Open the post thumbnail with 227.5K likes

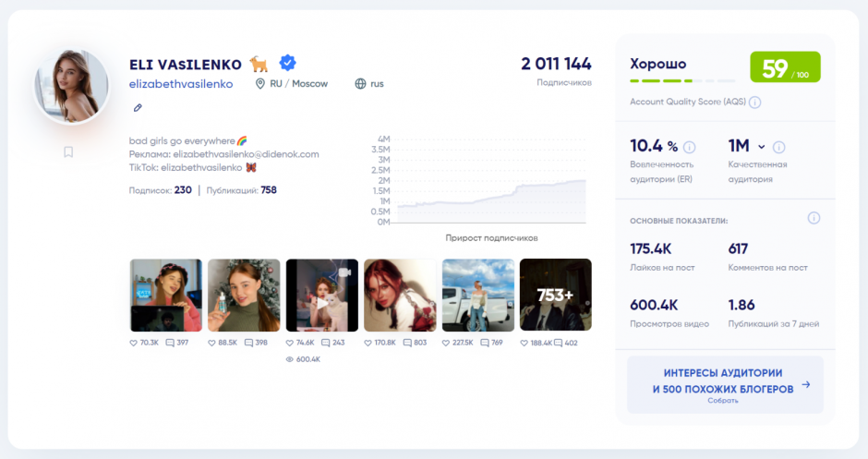click(478, 296)
